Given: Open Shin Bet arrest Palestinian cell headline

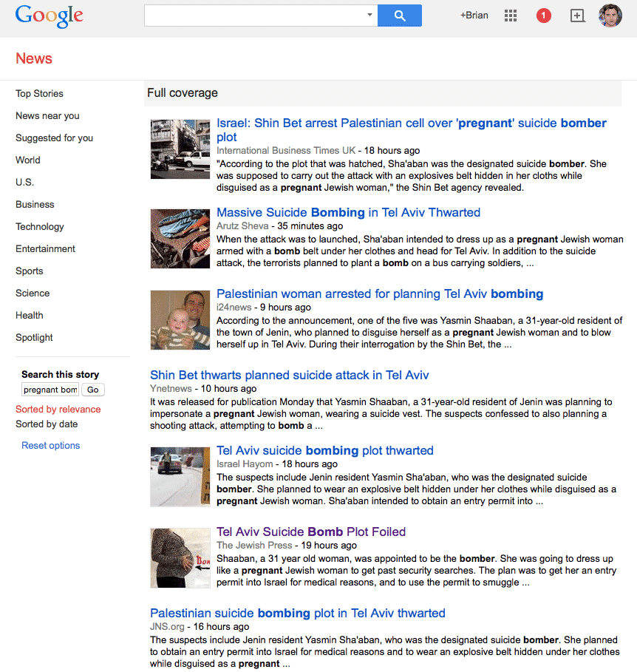Looking at the screenshot, I should (412, 130).
